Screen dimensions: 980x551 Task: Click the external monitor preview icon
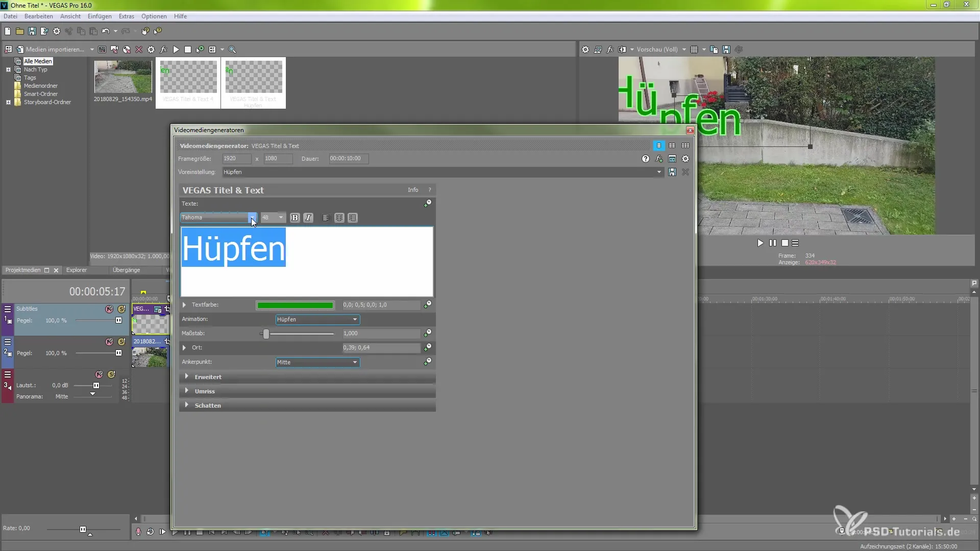598,49
